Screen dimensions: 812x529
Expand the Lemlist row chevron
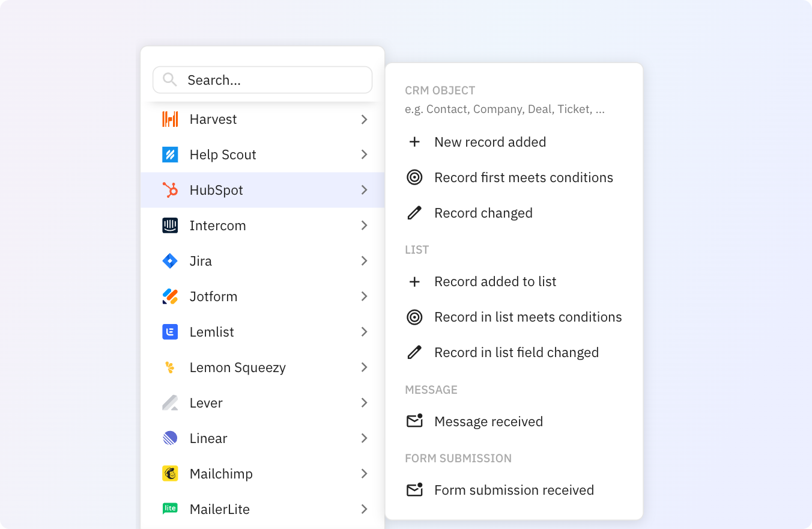click(364, 332)
